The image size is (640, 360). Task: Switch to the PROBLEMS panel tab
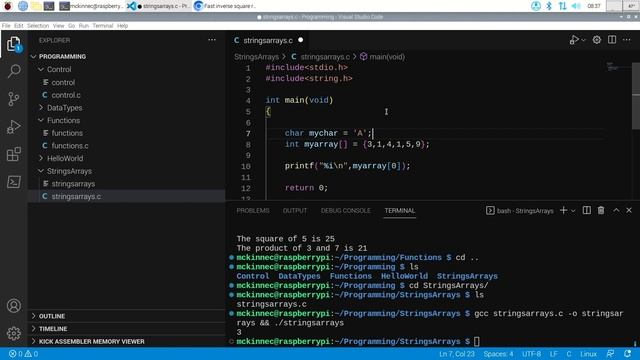tap(253, 211)
